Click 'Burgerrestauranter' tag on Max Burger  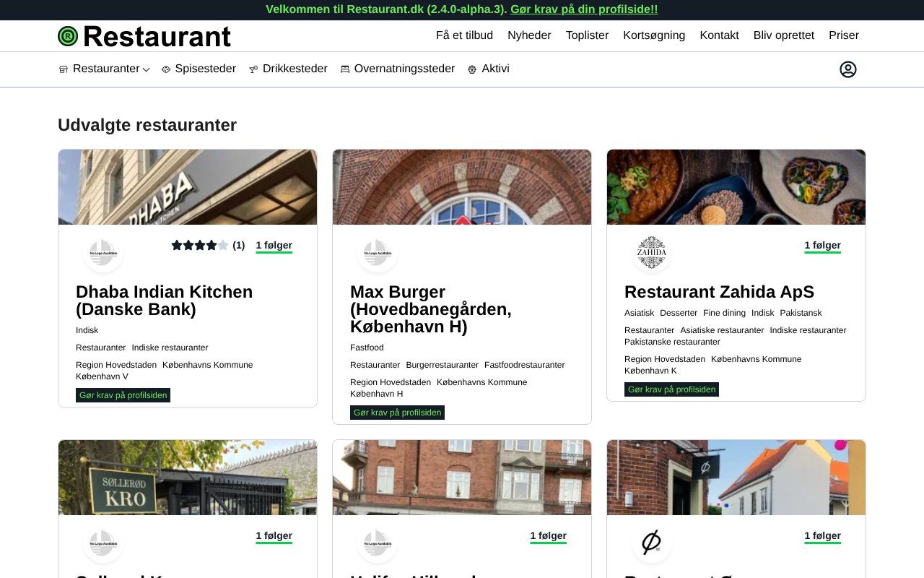click(x=442, y=365)
